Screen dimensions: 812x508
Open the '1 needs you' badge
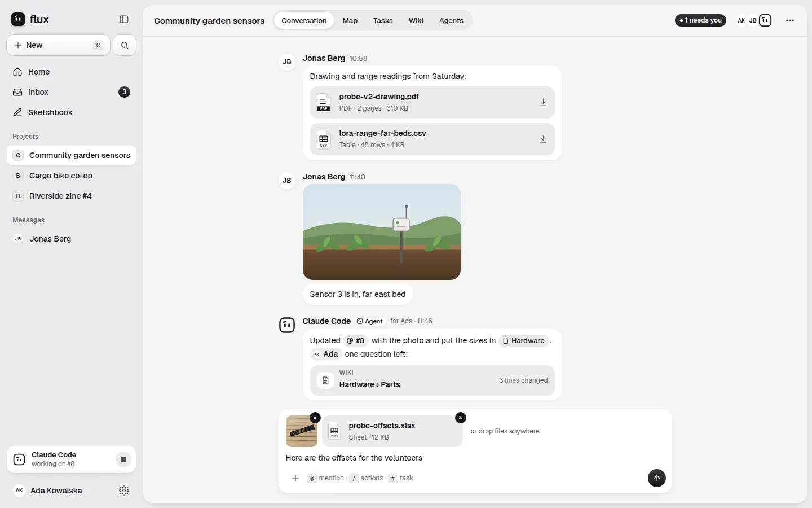coord(700,20)
